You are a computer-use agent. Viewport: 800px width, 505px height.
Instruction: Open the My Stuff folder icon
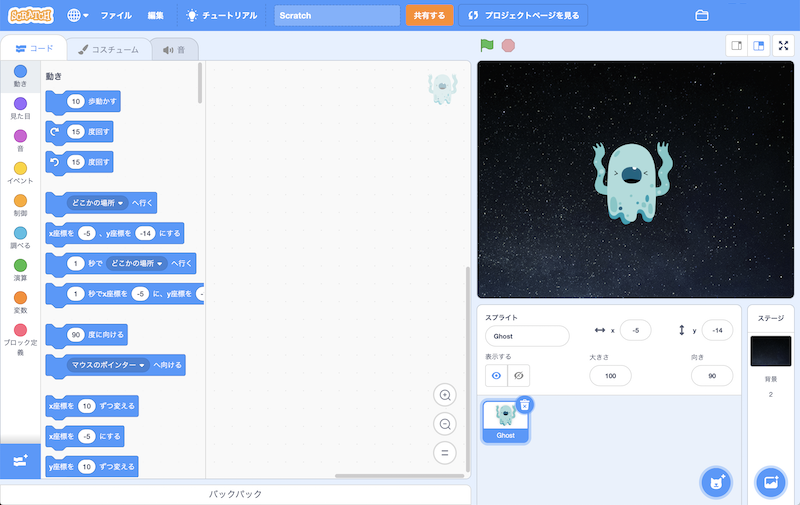click(x=702, y=15)
